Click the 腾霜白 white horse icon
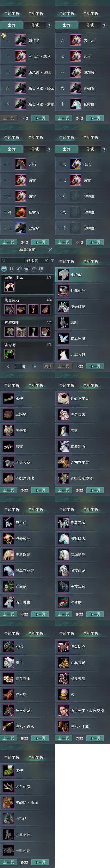 coord(76,104)
